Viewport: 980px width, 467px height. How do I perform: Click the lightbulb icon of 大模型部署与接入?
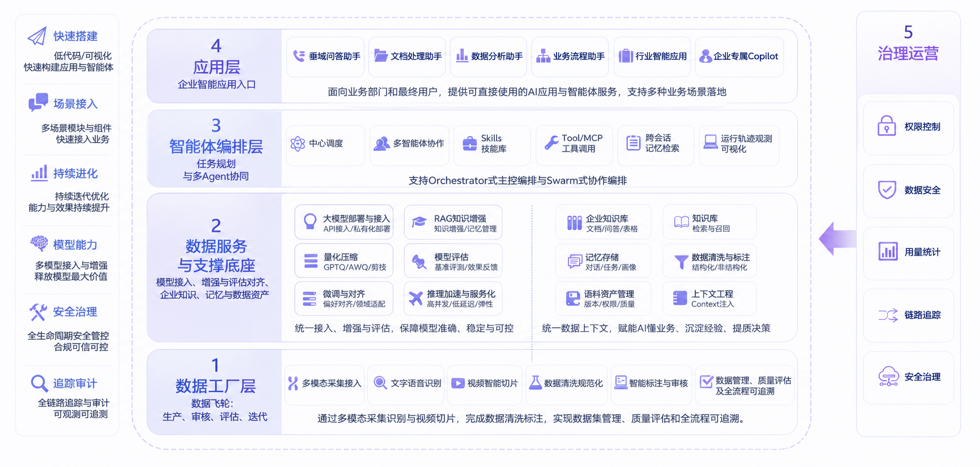[310, 222]
